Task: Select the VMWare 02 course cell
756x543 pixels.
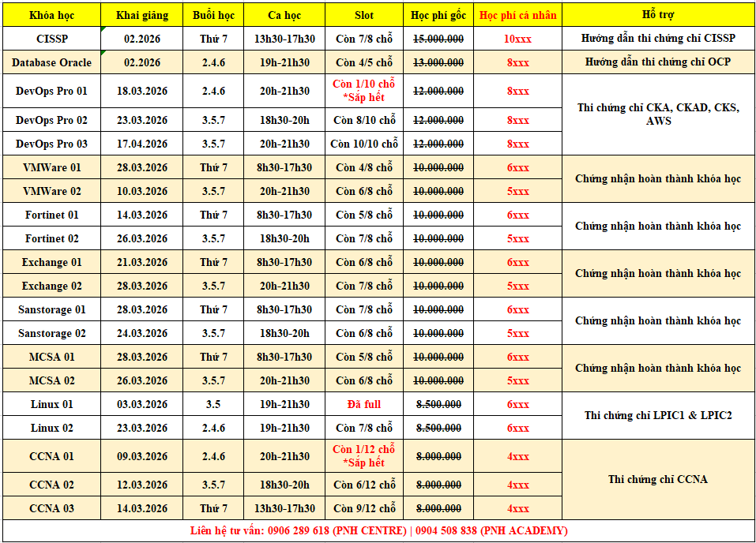Action: click(x=51, y=191)
